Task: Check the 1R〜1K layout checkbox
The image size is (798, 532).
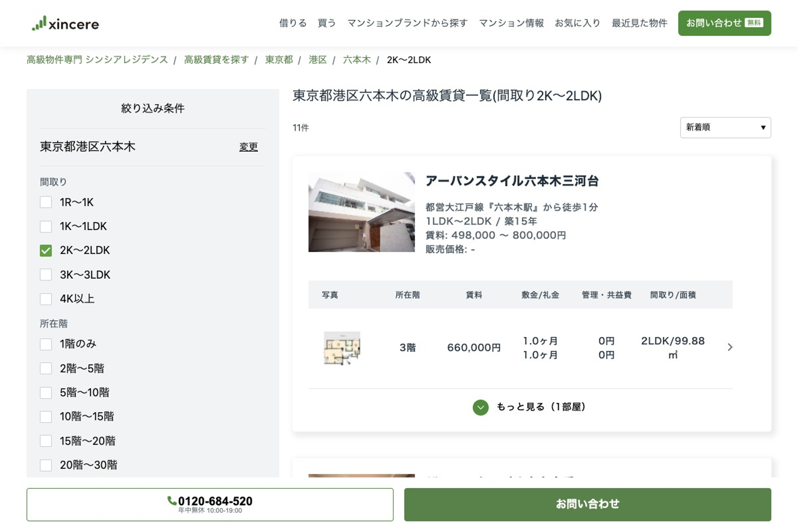Action: point(46,202)
